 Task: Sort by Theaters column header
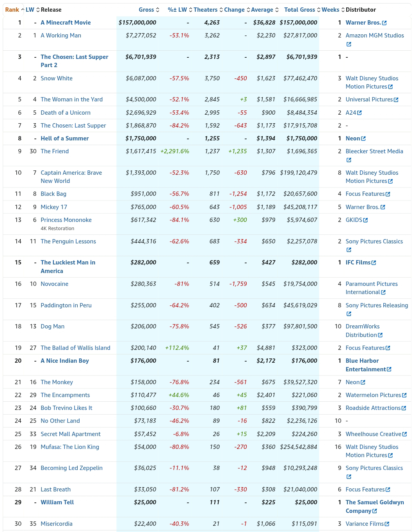208,10
